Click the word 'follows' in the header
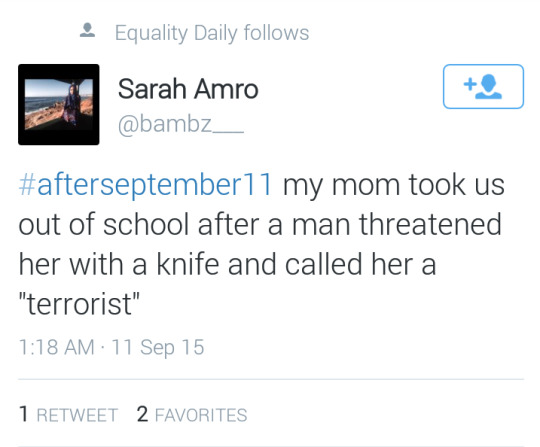 [x=277, y=33]
